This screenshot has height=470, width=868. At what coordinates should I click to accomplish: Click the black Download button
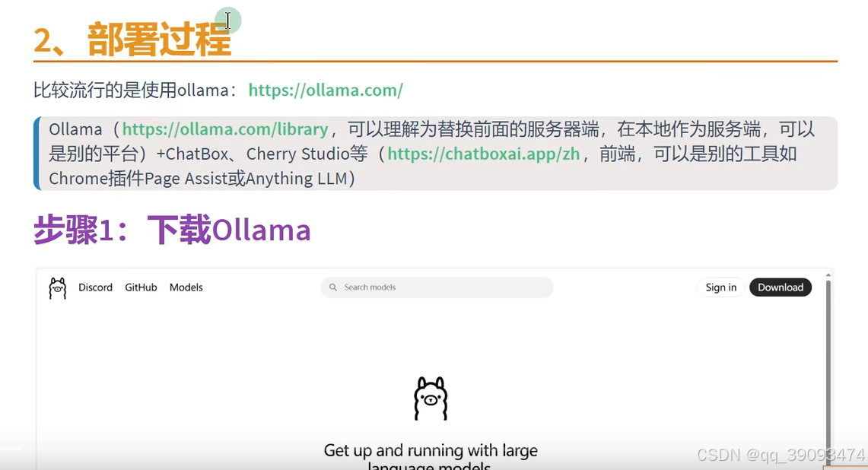click(781, 287)
